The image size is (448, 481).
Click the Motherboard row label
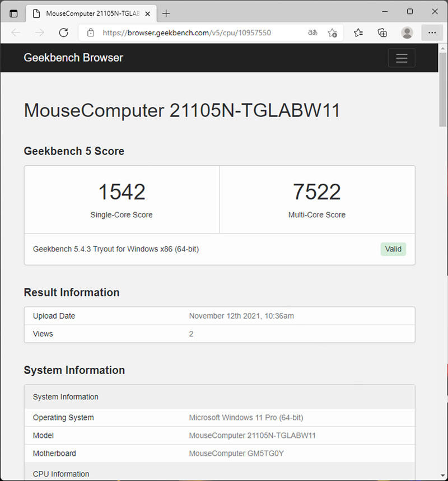point(54,454)
